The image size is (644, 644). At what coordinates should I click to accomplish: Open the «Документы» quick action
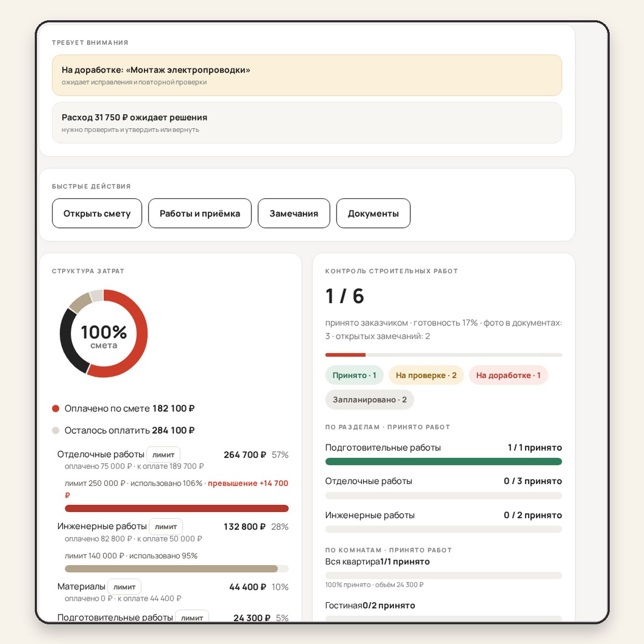373,213
